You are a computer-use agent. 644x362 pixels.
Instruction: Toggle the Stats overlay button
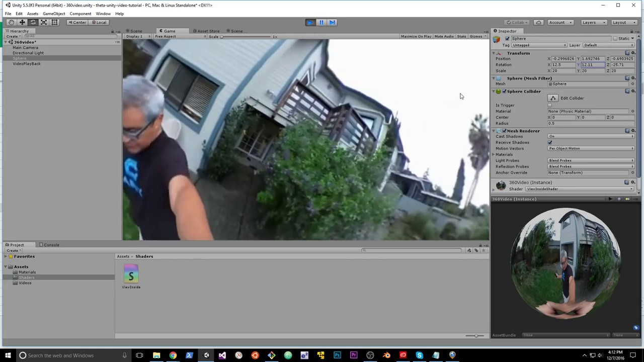click(x=461, y=37)
